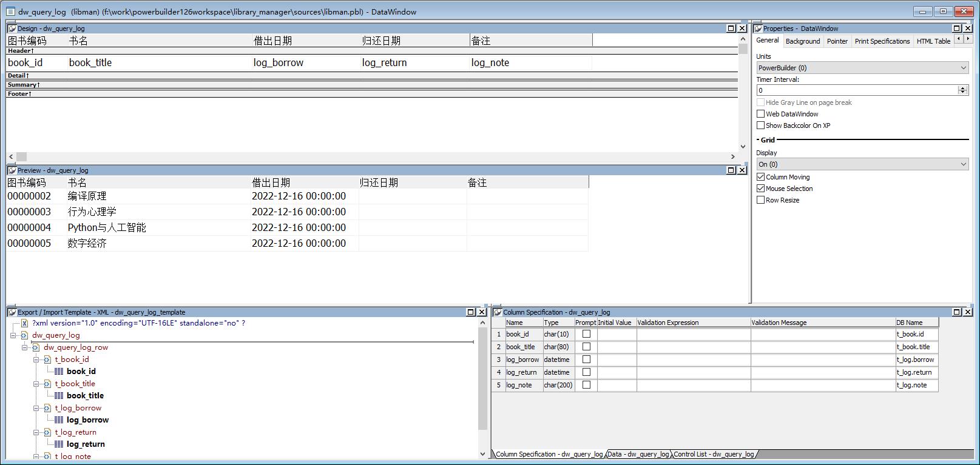Open the Units dropdown

coord(964,68)
